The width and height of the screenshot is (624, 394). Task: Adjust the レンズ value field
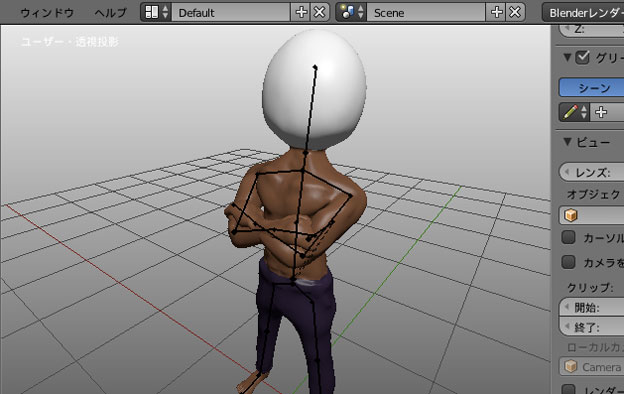coord(592,172)
